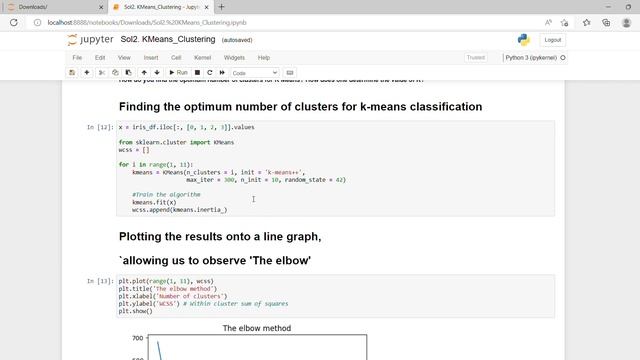Click the browser address bar URL
The image size is (640, 360).
click(147, 22)
